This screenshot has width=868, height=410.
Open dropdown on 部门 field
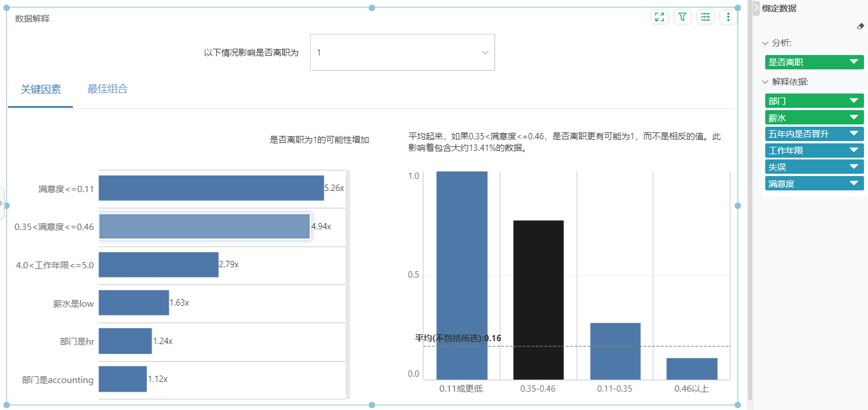[854, 101]
